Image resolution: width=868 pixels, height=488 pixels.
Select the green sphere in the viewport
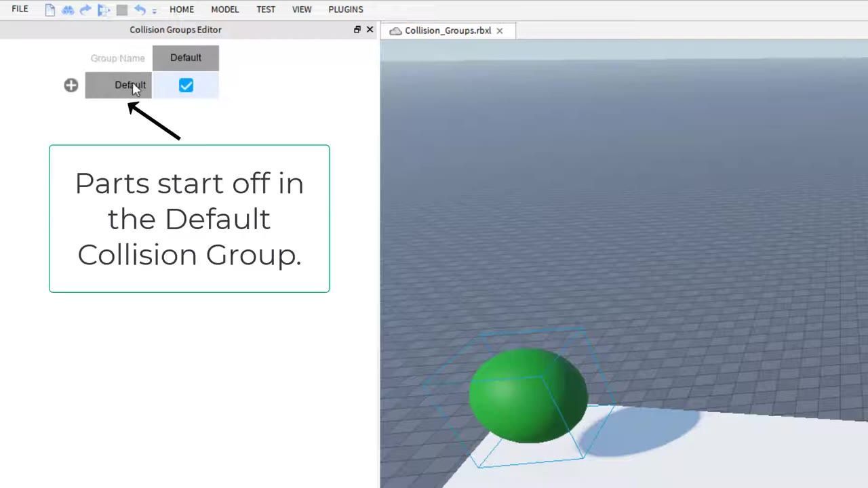[x=528, y=395]
